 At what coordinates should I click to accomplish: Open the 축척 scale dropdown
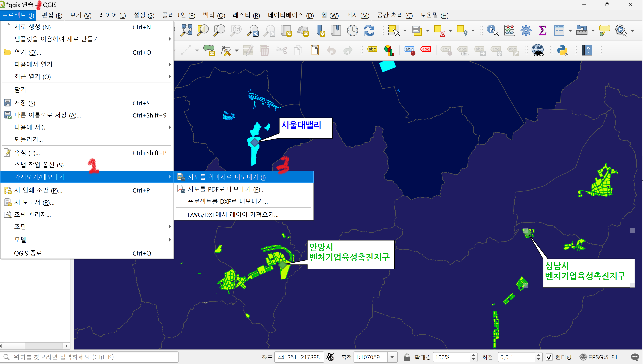392,357
